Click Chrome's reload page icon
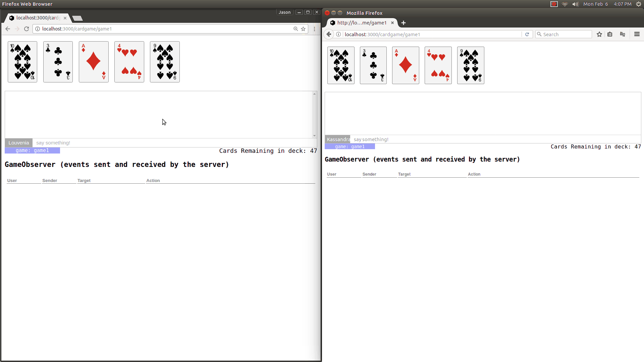The height and width of the screenshot is (362, 644). [26, 29]
